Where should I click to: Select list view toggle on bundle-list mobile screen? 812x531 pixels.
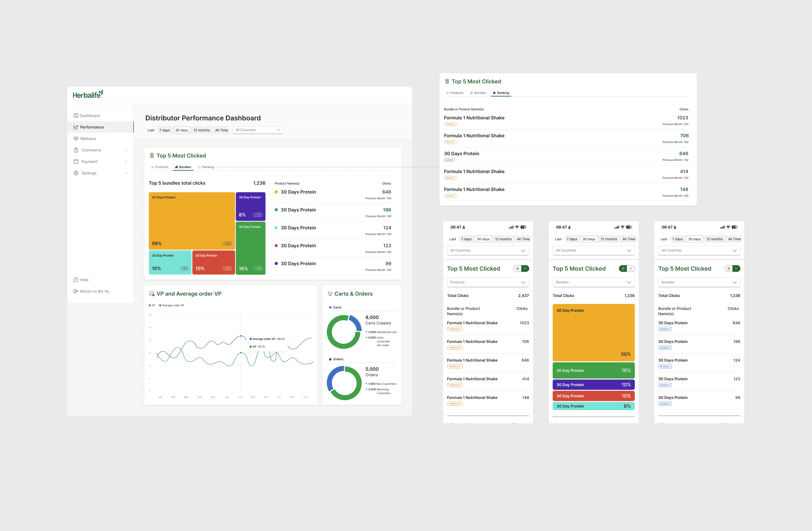pos(736,269)
